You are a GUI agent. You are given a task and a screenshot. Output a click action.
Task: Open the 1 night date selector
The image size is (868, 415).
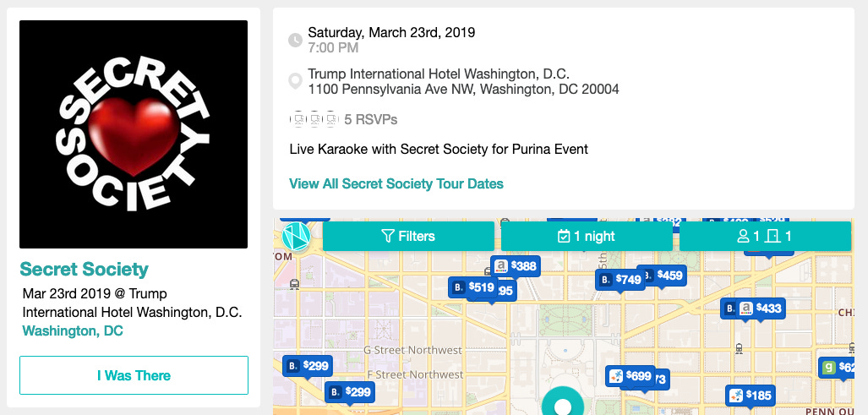(x=587, y=237)
